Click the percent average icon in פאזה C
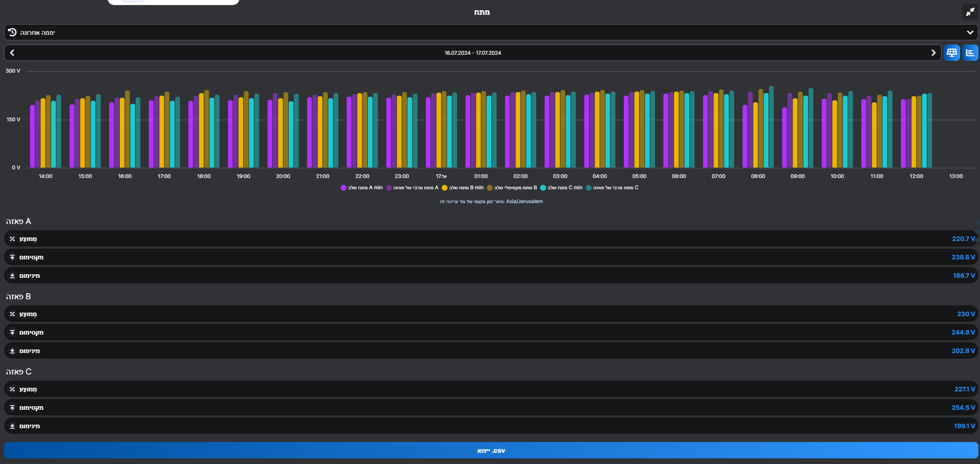This screenshot has width=980, height=464. pyautogui.click(x=12, y=389)
